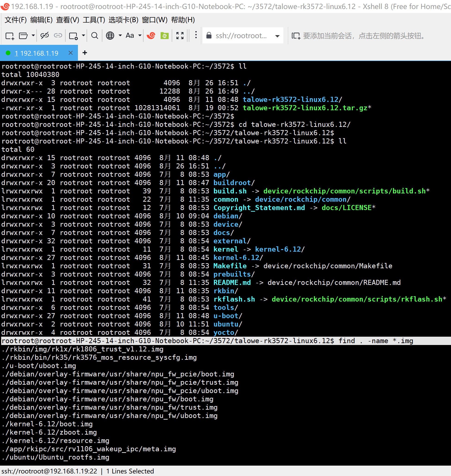Click the highlighted find . -name *.img command
Image resolution: width=451 pixels, height=476 pixels.
pos(376,341)
